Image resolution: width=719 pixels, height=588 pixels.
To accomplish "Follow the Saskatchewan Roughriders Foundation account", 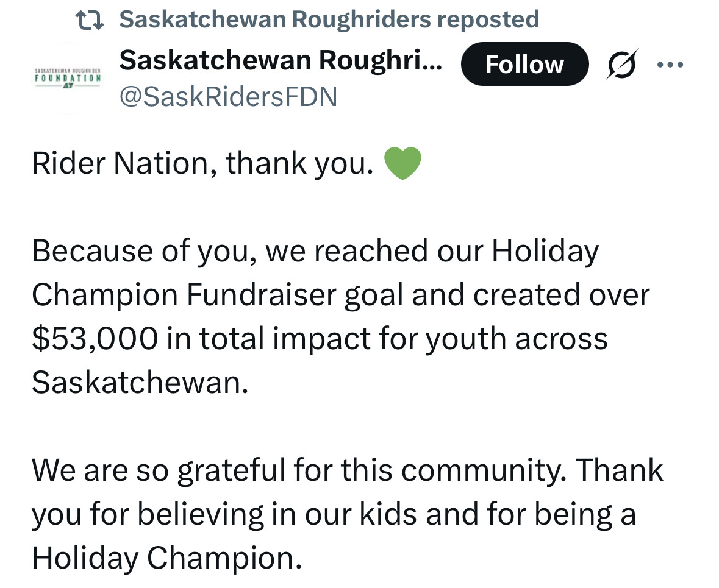I will pos(524,64).
